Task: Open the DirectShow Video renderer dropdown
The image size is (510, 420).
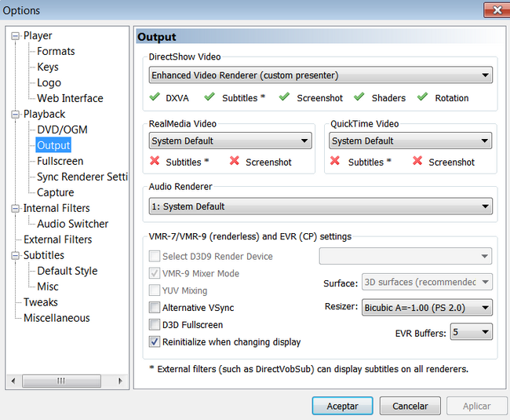Action: pyautogui.click(x=320, y=75)
